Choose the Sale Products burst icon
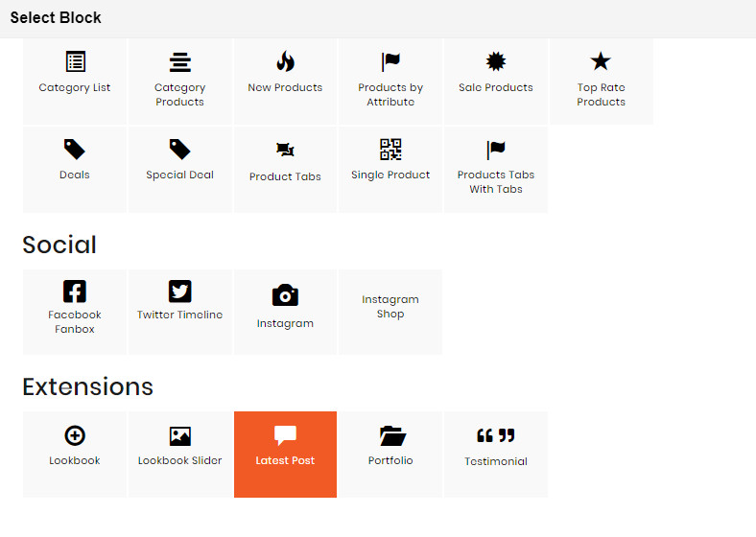756x537 pixels. pyautogui.click(x=496, y=61)
